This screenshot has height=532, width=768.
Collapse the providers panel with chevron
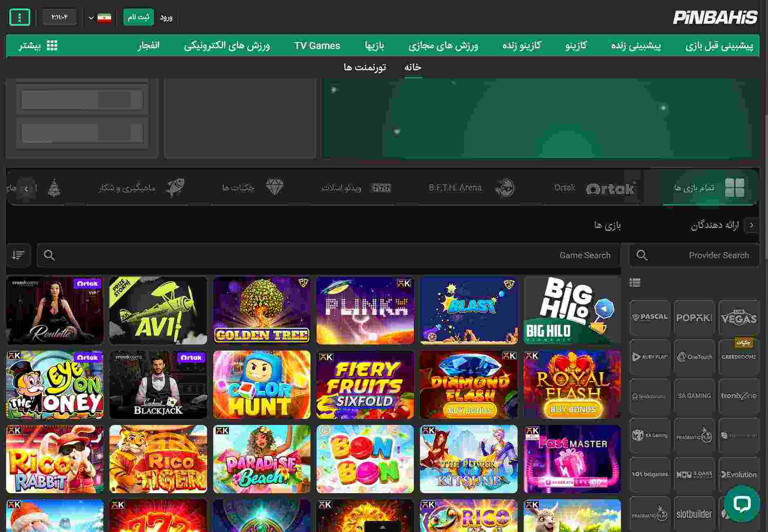pos(751,225)
